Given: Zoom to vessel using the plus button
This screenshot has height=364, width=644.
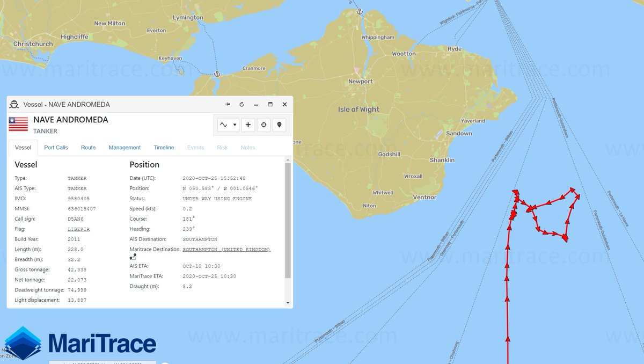Looking at the screenshot, I should pyautogui.click(x=248, y=125).
